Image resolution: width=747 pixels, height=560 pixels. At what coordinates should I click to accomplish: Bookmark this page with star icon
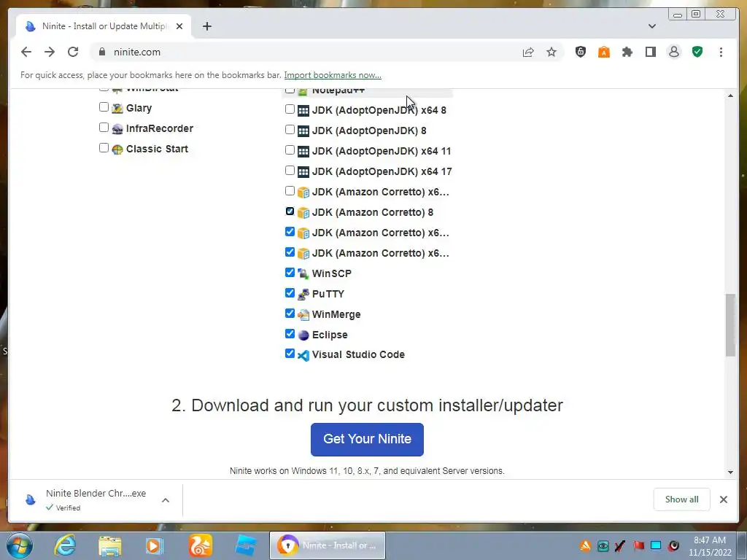pos(551,52)
